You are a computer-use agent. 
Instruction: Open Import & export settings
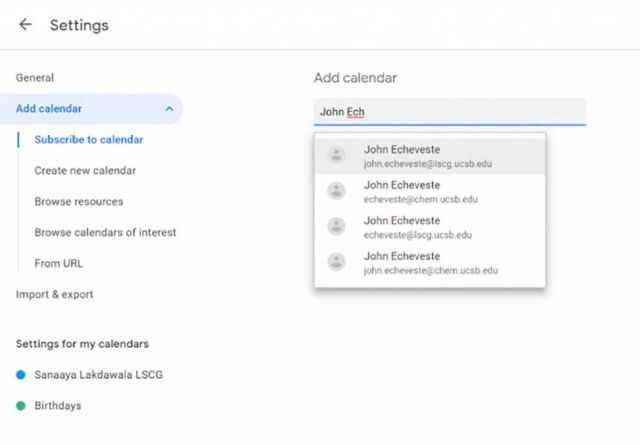55,295
